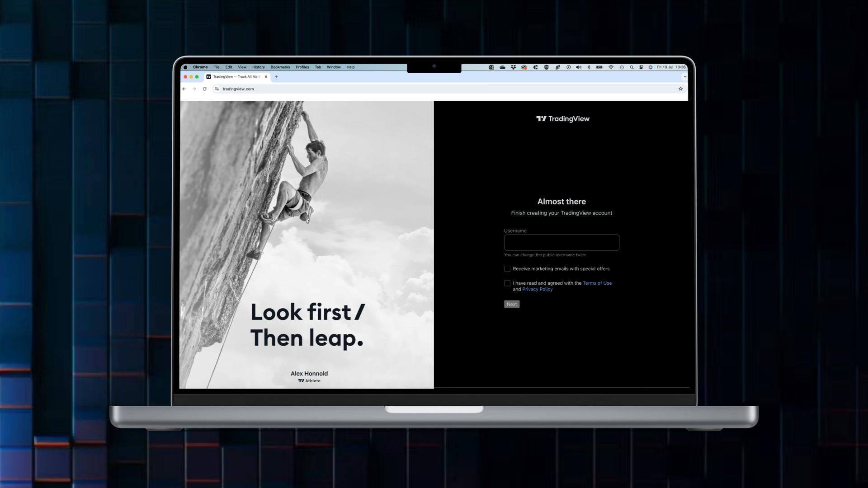Open the Time Machine clock icon
Screen dimensions: 868x488
(x=622, y=67)
